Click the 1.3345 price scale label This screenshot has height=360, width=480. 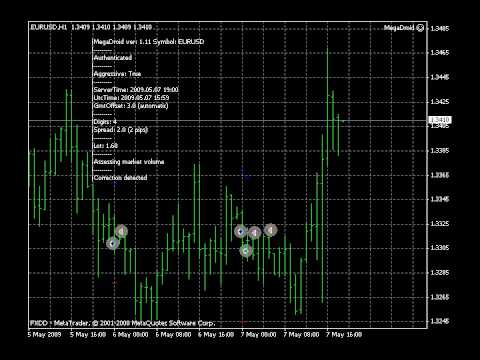click(440, 199)
